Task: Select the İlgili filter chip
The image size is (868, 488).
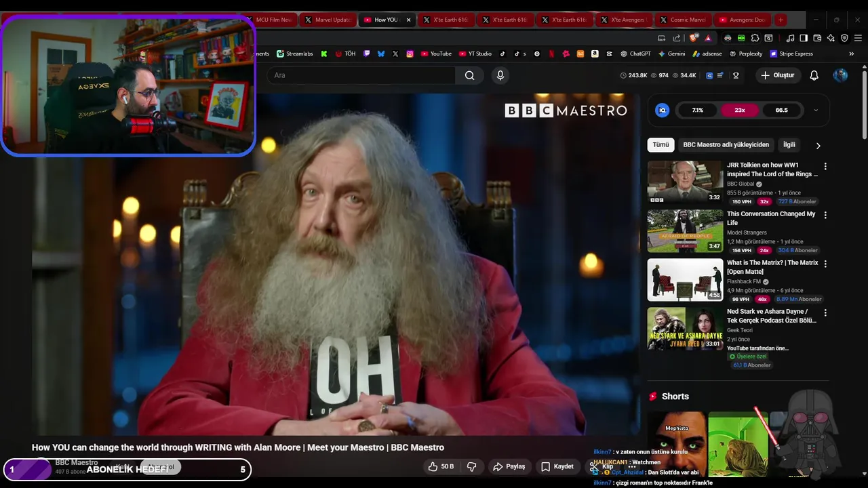Action: click(x=789, y=145)
